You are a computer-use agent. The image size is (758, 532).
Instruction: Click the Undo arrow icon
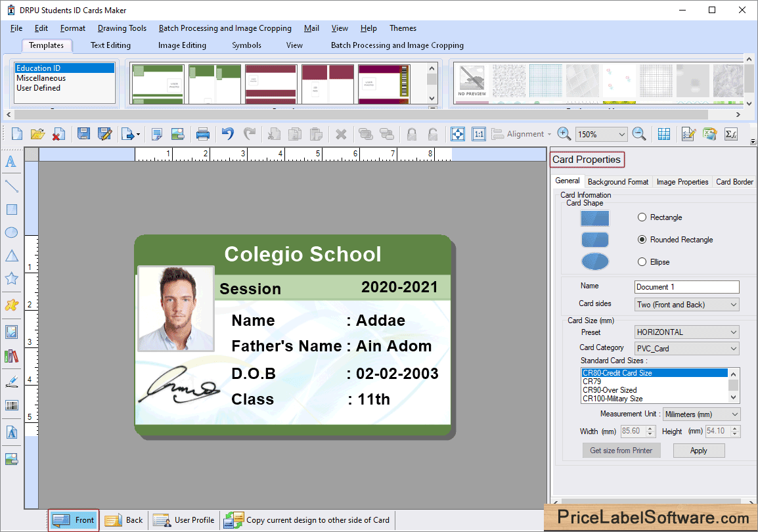click(x=227, y=134)
